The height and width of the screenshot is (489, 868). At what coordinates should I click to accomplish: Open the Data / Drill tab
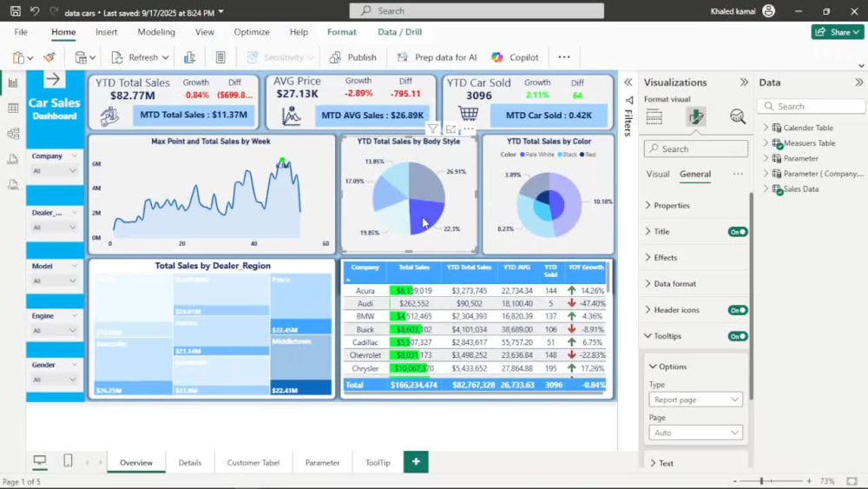(x=399, y=32)
